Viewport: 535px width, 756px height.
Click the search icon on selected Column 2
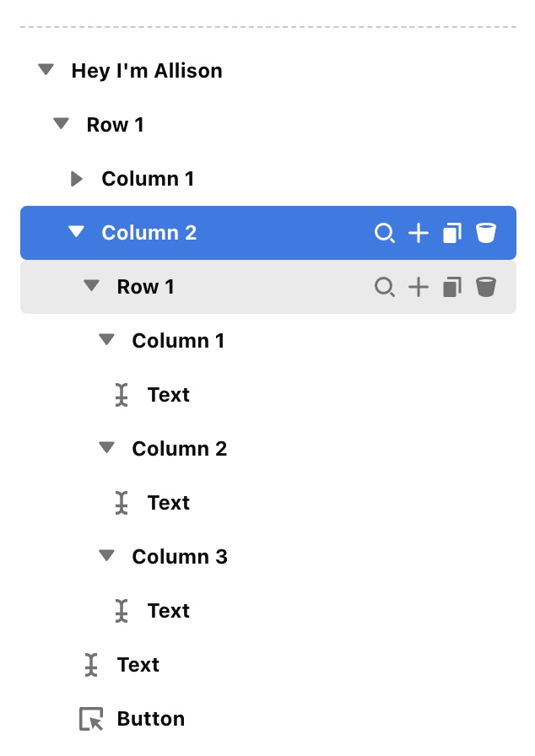(x=385, y=233)
